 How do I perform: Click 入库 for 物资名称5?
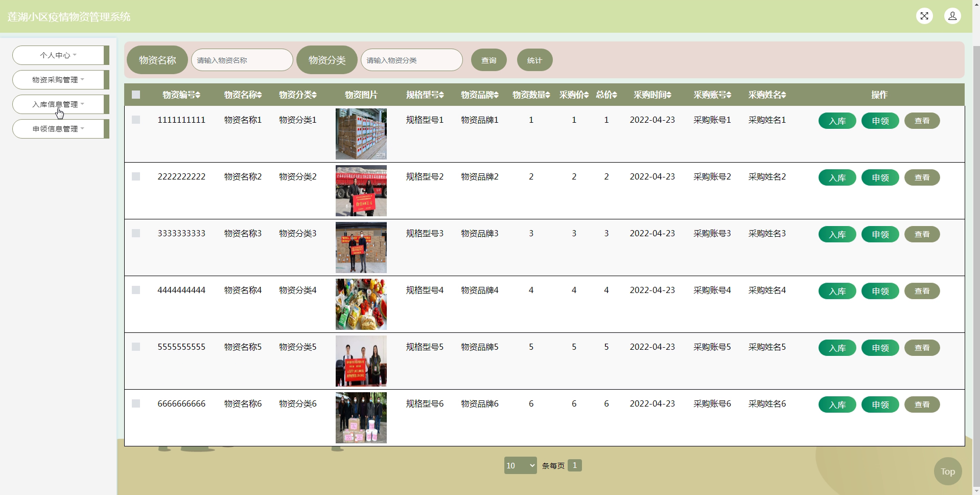point(837,348)
